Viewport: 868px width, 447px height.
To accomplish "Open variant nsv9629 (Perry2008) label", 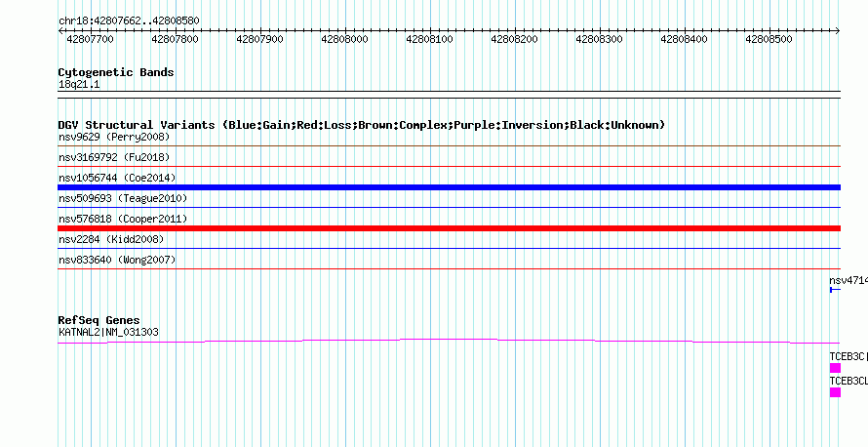I will pos(114,137).
